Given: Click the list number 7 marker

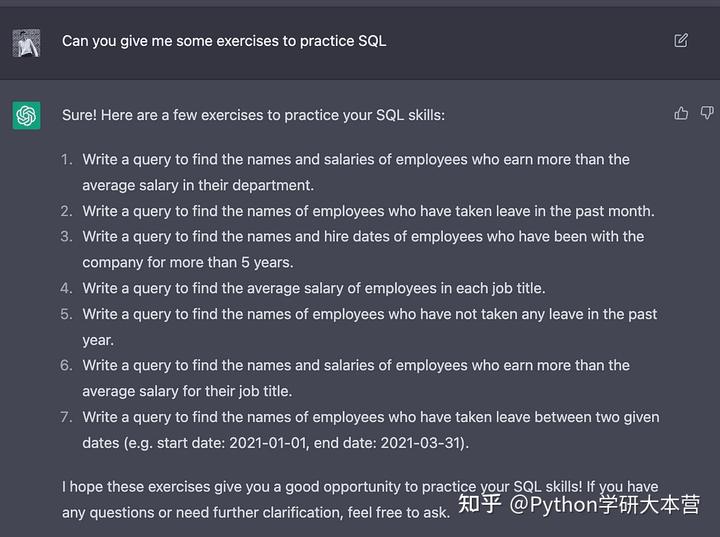Looking at the screenshot, I should click(66, 417).
